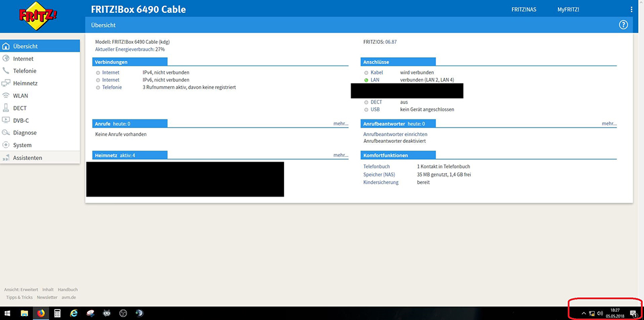Open the Snipping Tool taskbar icon

click(x=90, y=314)
